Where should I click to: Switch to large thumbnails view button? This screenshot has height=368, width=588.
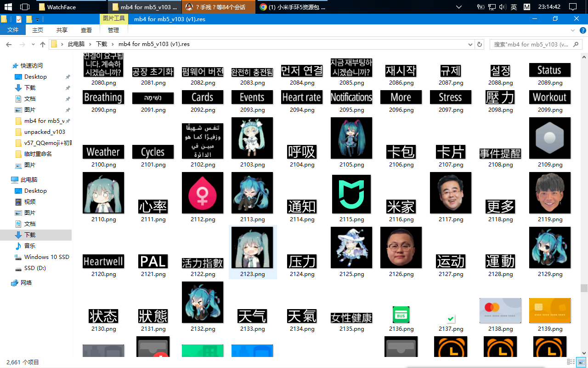(581, 362)
